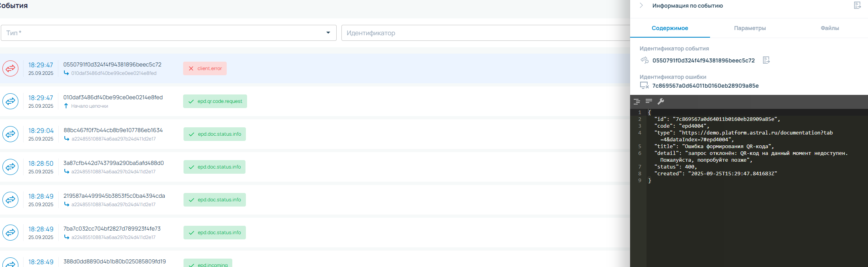Select event ID 010daf3486df40be99ce0ee0214e8fed row title
Image resolution: width=868 pixels, height=267 pixels.
pos(113,97)
